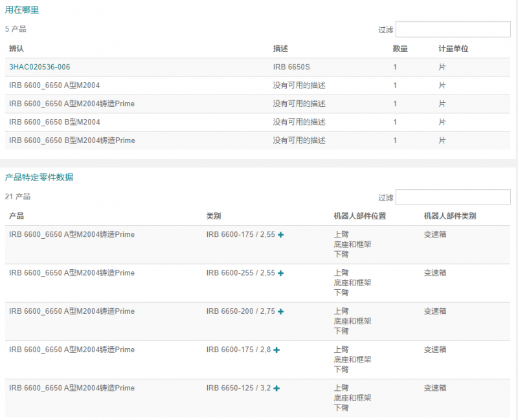The height and width of the screenshot is (420, 518).
Task: Select the IRB 6650S description cell
Action: click(291, 67)
